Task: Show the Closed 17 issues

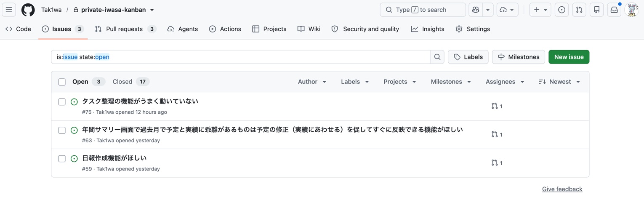Action: pyautogui.click(x=131, y=82)
